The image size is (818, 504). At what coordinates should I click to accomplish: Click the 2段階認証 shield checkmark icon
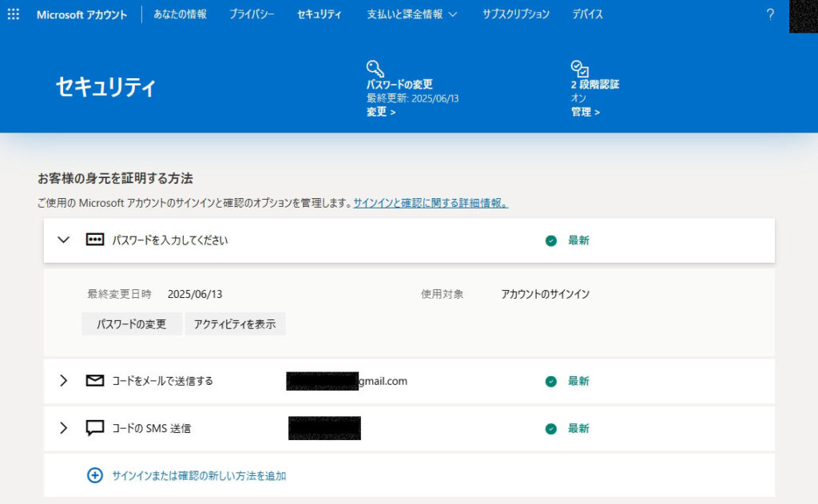point(580,68)
